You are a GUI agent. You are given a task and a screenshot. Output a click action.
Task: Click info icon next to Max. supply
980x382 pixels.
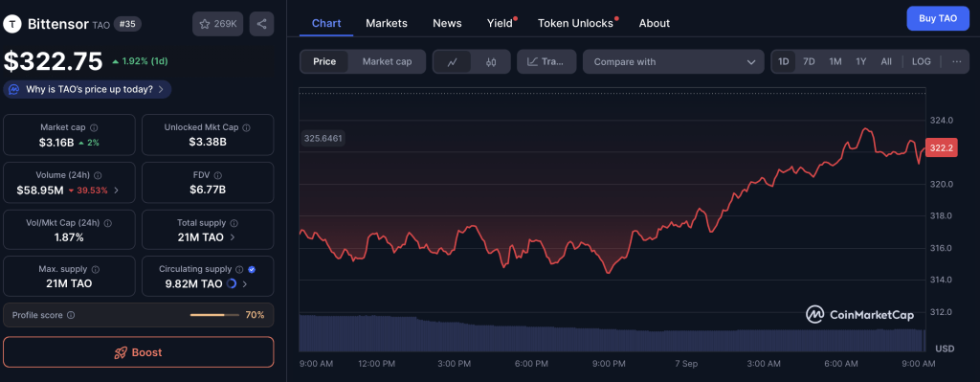(96, 269)
